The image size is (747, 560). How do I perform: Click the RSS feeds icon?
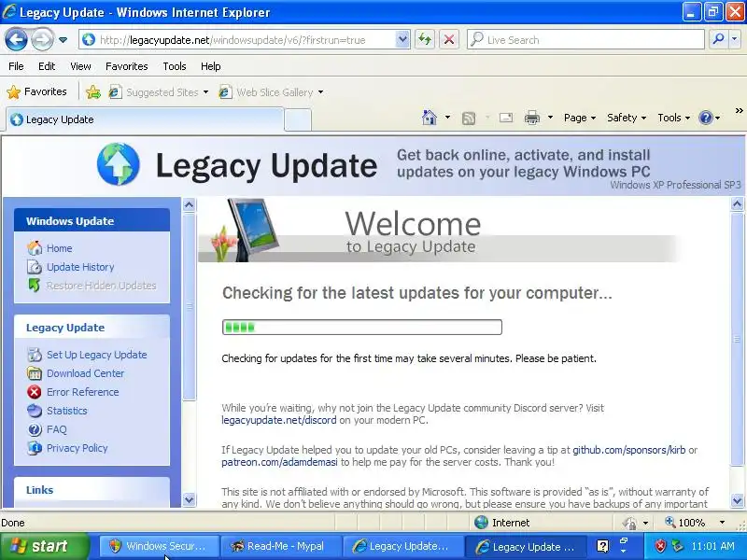tap(469, 118)
